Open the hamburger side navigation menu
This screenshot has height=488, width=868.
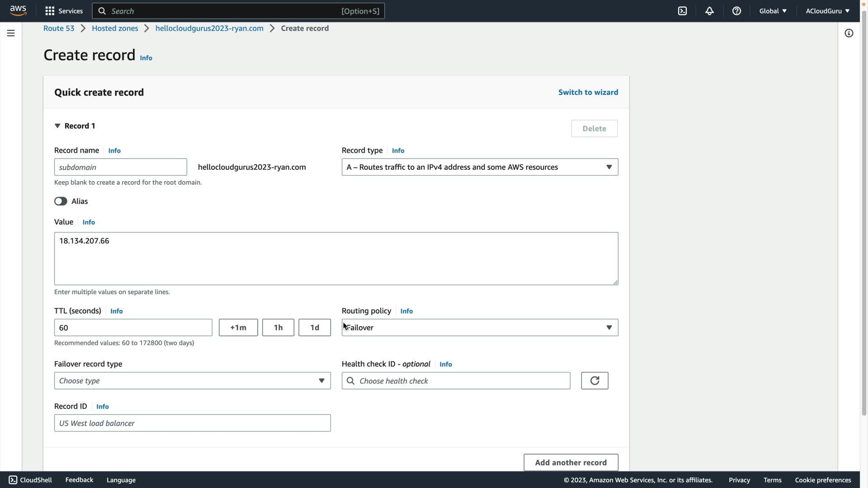[11, 33]
